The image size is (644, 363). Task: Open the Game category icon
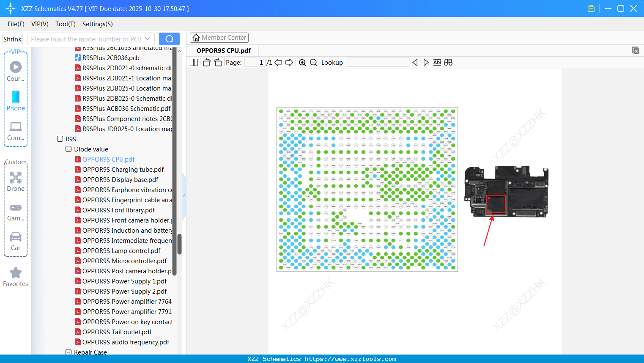(16, 212)
